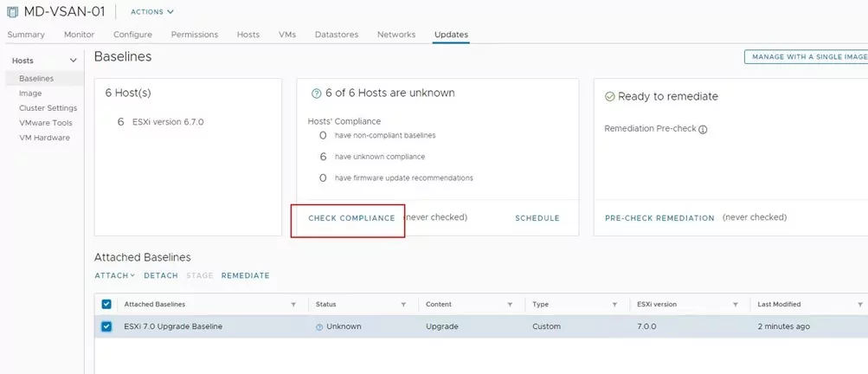Sort by the Last Modified column header
The width and height of the screenshot is (868, 374).
pos(779,304)
